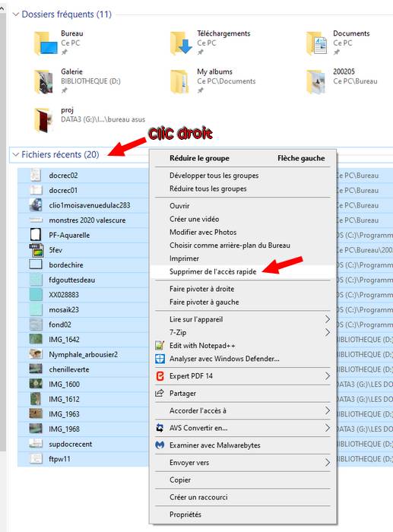The width and height of the screenshot is (393, 532).
Task: Select the PF-Aquarelle file icon
Action: [36, 235]
